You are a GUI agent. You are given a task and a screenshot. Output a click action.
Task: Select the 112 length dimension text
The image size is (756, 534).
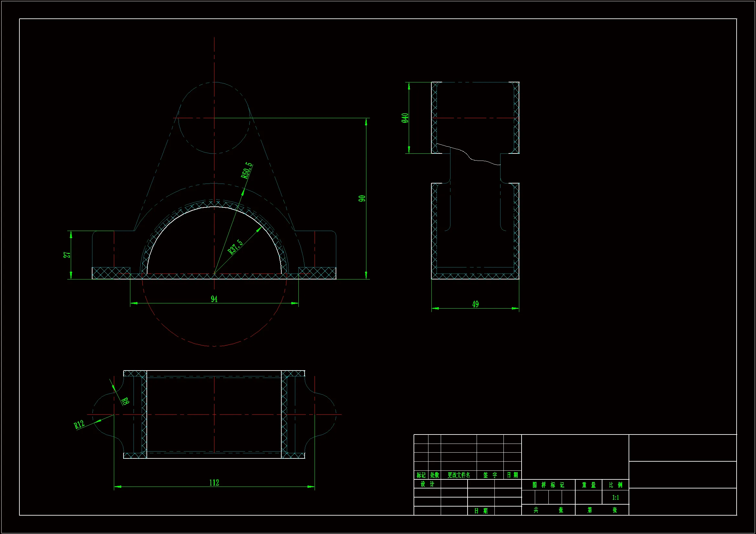214,482
